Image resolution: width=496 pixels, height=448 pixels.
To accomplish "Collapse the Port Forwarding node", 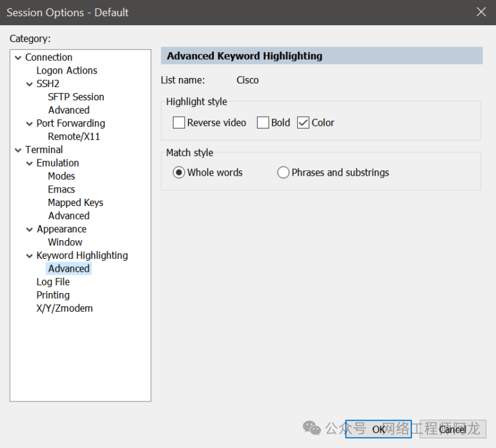I will click(x=30, y=123).
